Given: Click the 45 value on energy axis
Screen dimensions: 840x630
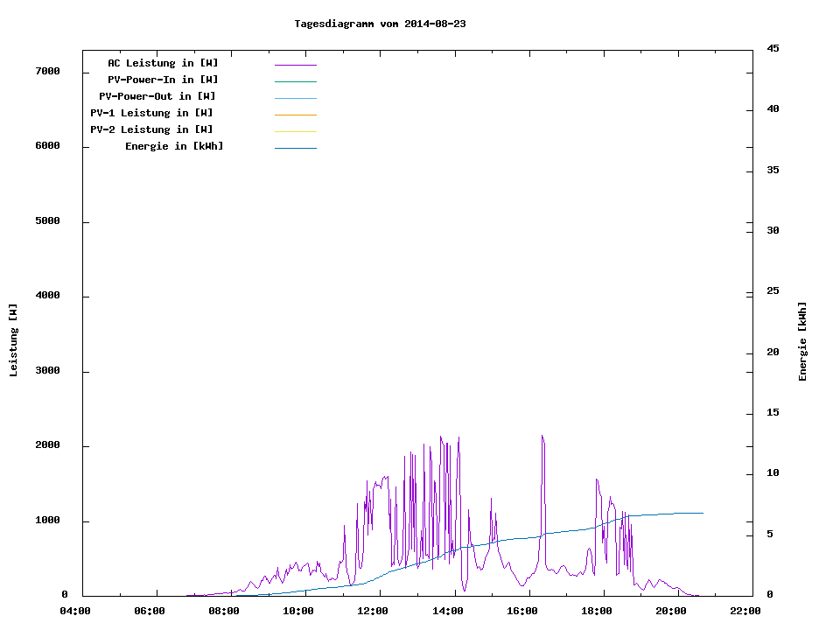Looking at the screenshot, I should click(773, 48).
